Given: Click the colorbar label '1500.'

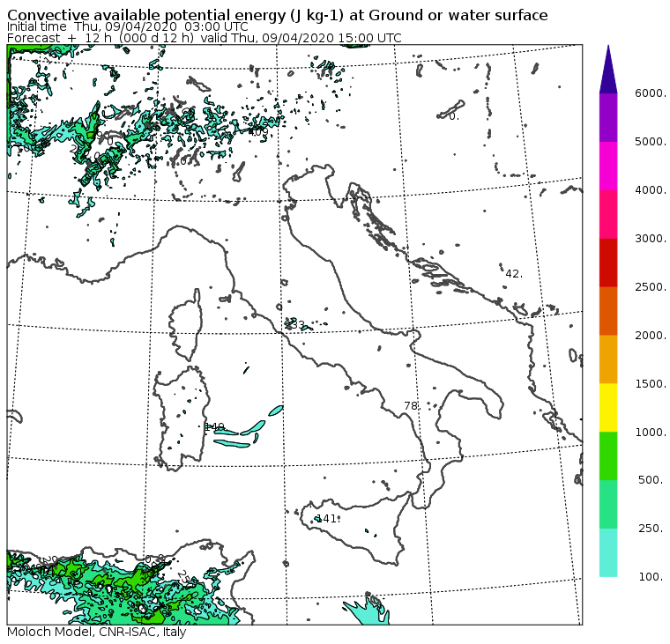Looking at the screenshot, I should pyautogui.click(x=651, y=383).
